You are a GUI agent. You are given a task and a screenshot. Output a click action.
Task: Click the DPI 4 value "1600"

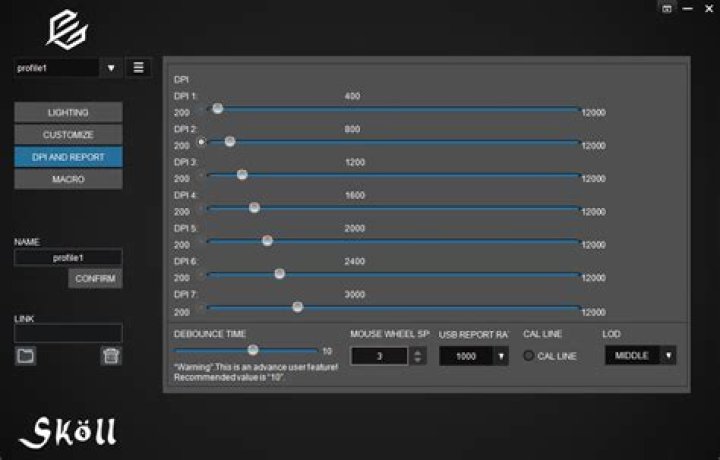point(355,195)
